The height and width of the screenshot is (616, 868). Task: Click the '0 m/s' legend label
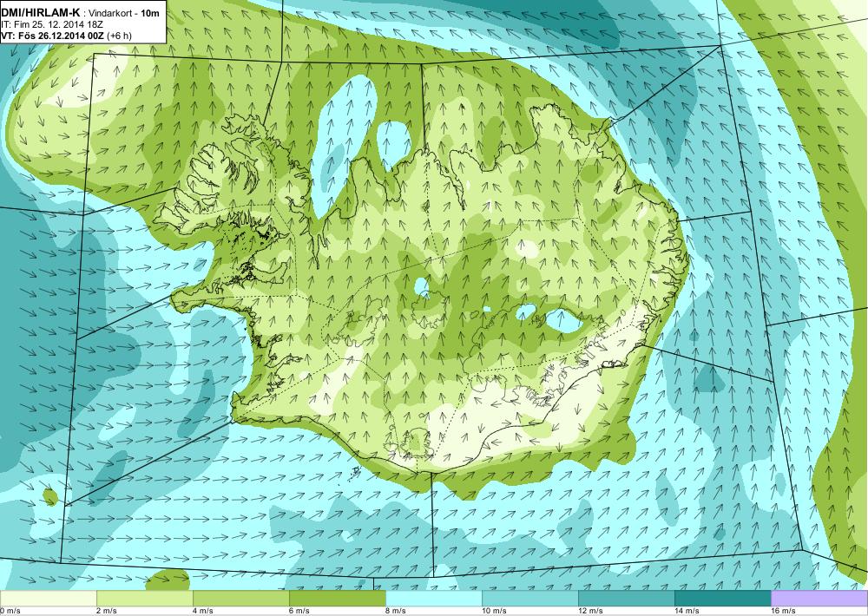pyautogui.click(x=10, y=611)
